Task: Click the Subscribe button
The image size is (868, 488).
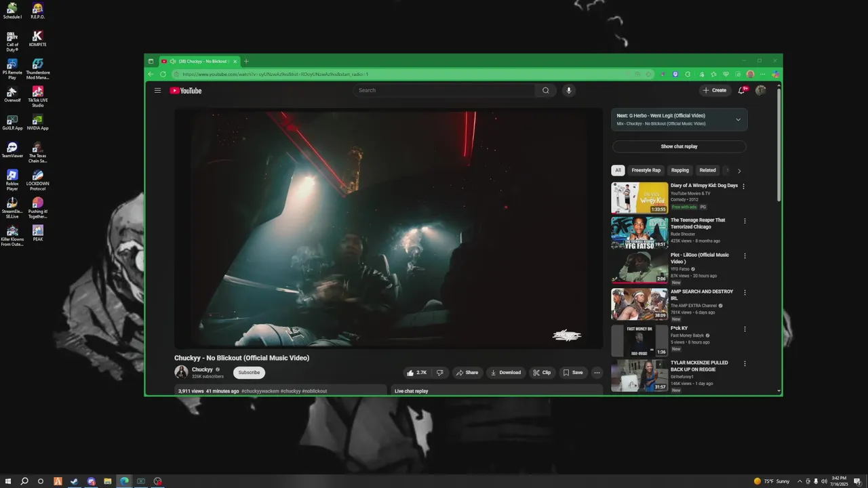Action: pyautogui.click(x=249, y=373)
